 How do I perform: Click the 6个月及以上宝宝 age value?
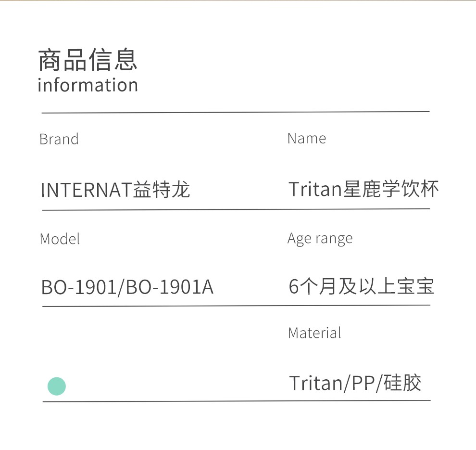(361, 286)
